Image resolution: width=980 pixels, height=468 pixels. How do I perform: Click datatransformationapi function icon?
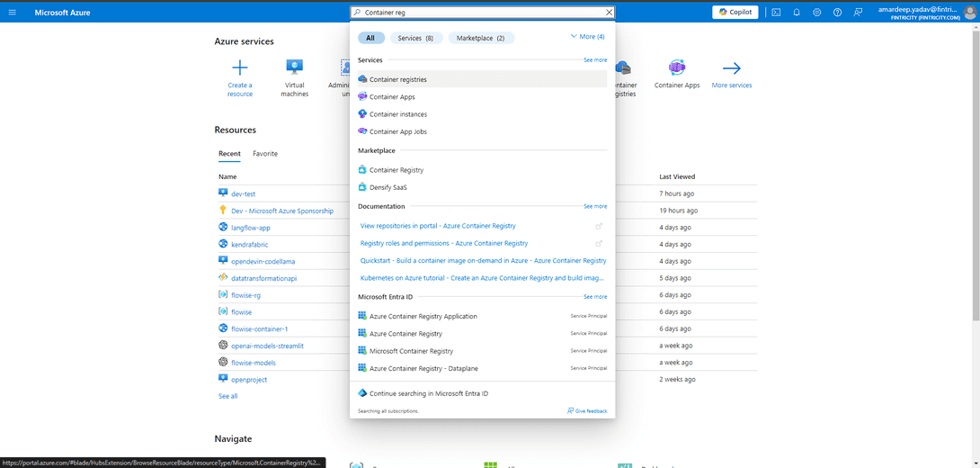coord(222,278)
